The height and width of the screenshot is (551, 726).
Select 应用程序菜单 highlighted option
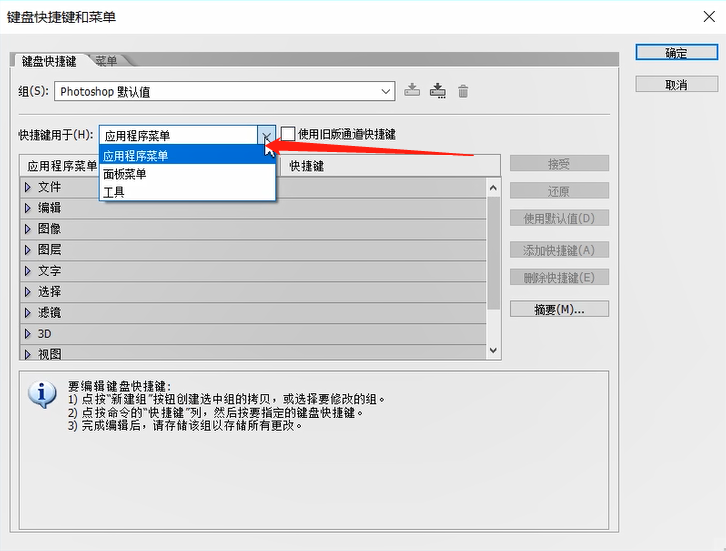click(x=136, y=156)
